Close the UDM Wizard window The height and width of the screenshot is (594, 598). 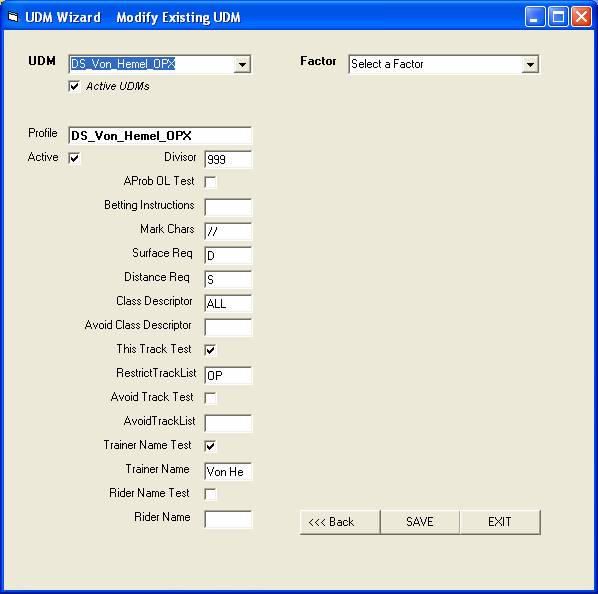(581, 17)
